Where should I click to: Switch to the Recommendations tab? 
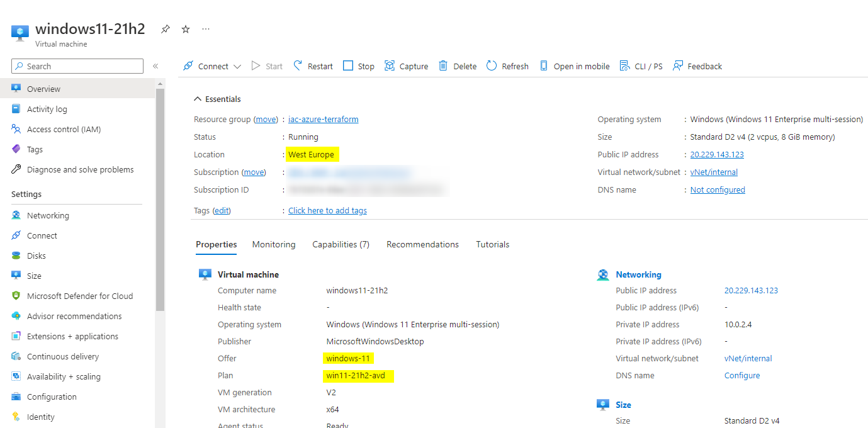coord(423,244)
